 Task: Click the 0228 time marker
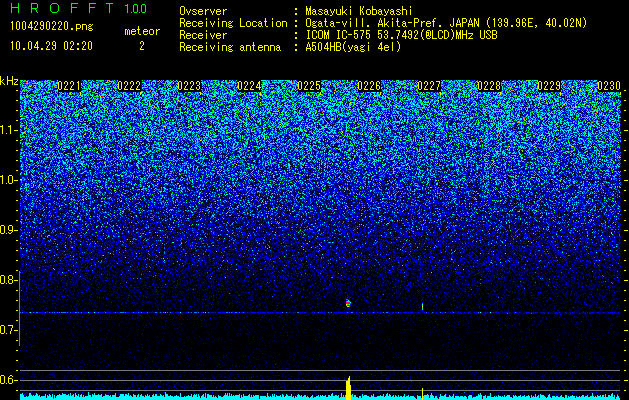click(489, 86)
